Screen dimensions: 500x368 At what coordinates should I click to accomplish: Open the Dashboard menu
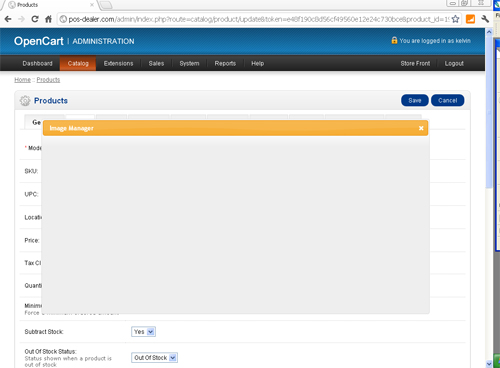[37, 63]
